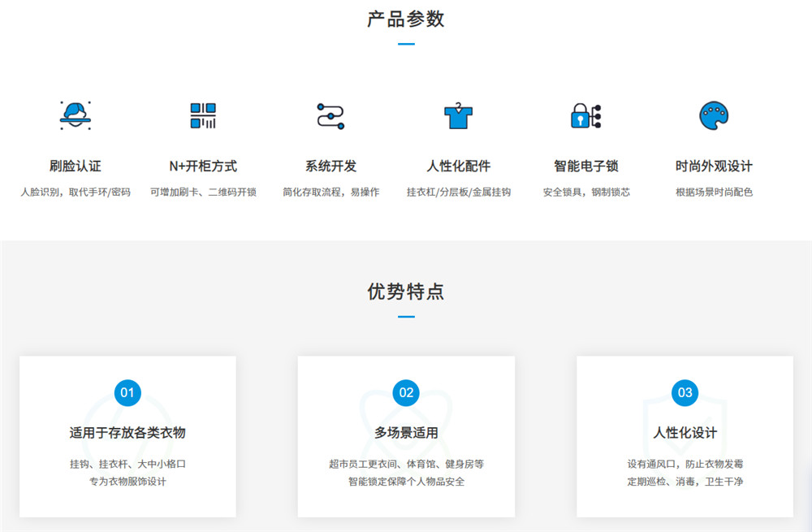Select the color palette icon
Image resolution: width=812 pixels, height=532 pixels.
pos(714,115)
